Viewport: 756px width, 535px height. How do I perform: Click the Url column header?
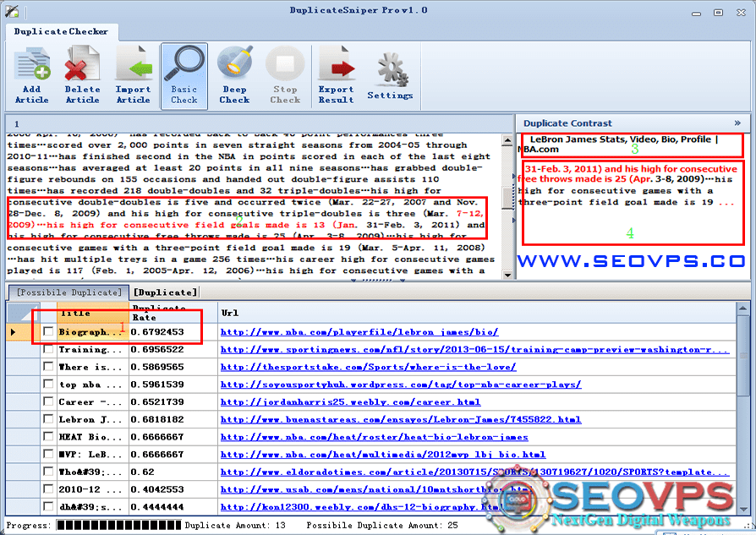point(477,313)
